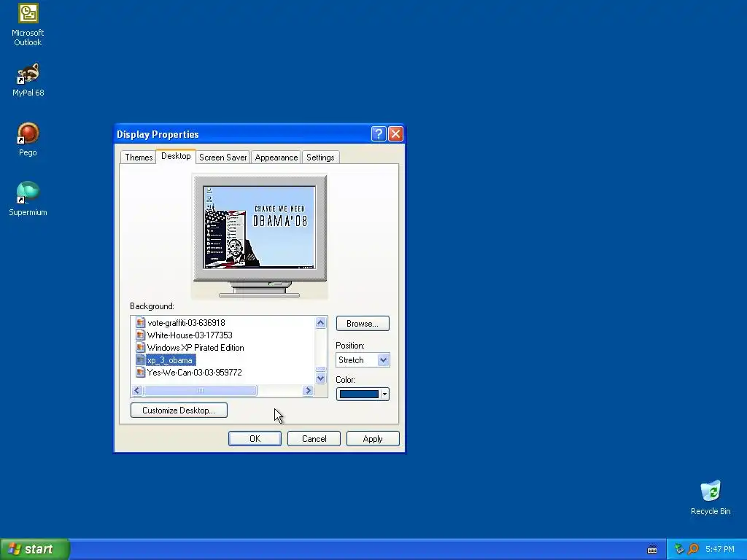Screen dimensions: 747x560
Task: Click the magnifier tray icon
Action: pos(693,549)
